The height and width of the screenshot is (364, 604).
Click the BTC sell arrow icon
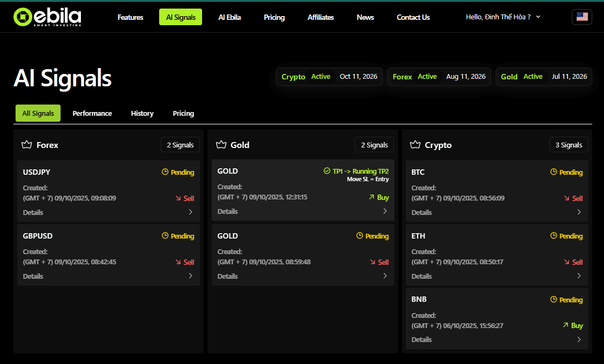[567, 198]
